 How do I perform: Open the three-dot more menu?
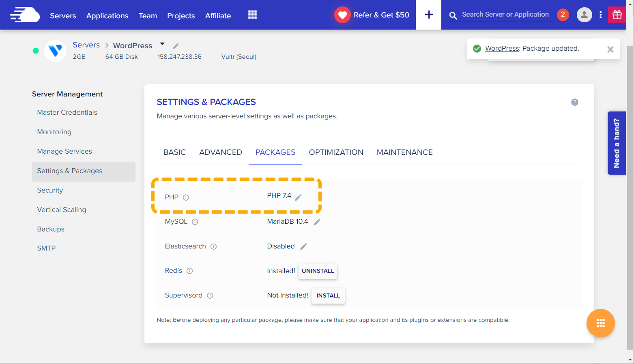[600, 15]
